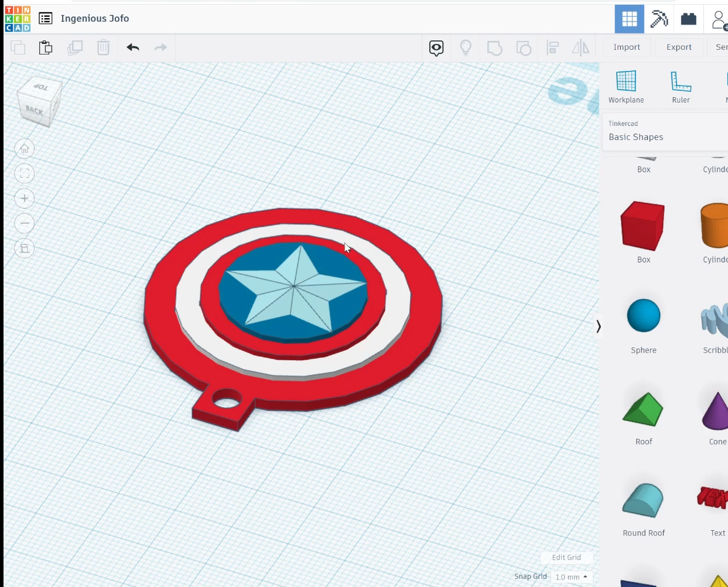The image size is (728, 587).
Task: Select the Ruler tool
Action: 681,87
